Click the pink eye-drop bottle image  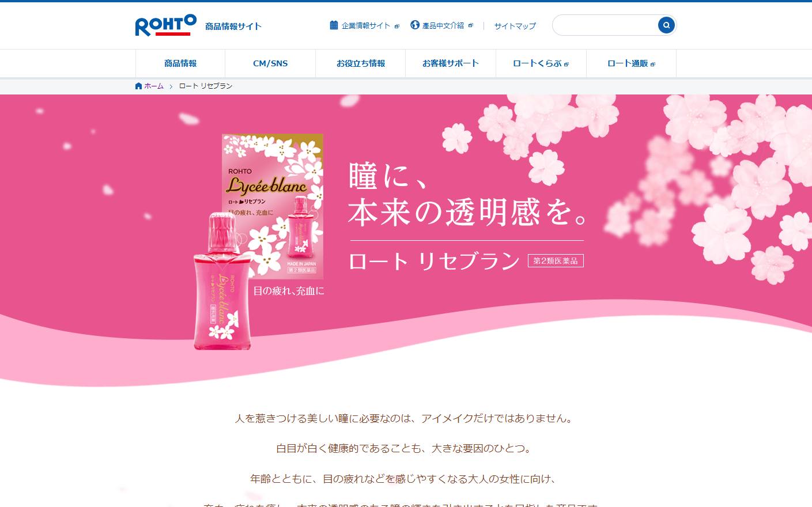coord(222,281)
